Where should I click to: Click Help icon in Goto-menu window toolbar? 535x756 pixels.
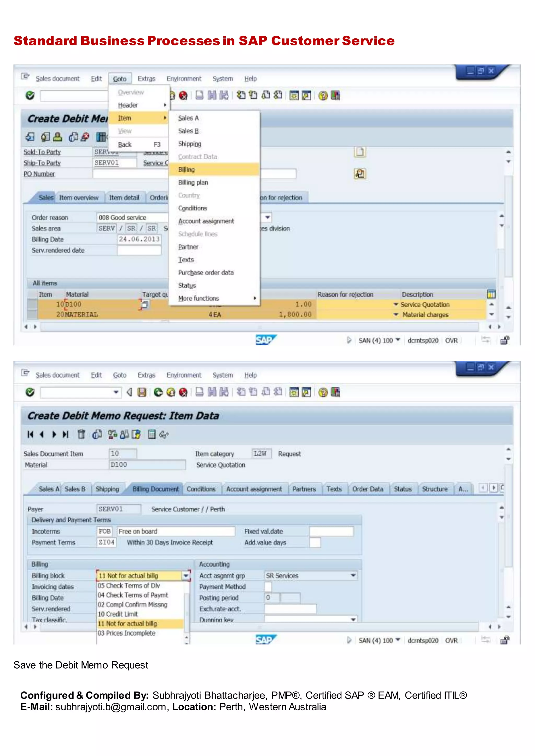click(x=323, y=96)
